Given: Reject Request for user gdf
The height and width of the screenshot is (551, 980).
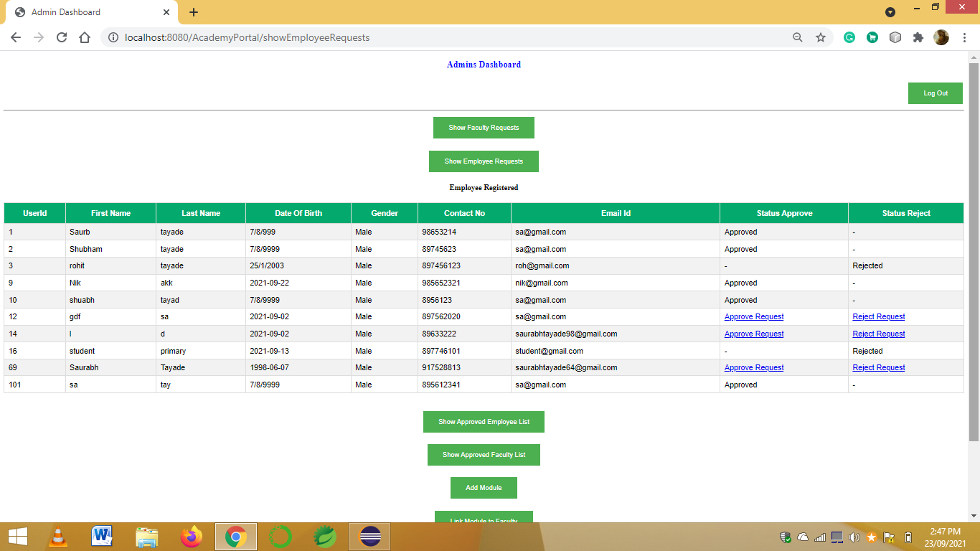Looking at the screenshot, I should tap(879, 317).
